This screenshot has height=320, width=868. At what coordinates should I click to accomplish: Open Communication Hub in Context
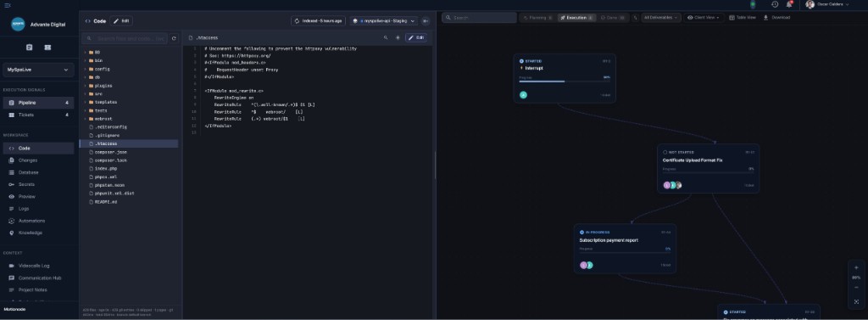click(x=38, y=278)
